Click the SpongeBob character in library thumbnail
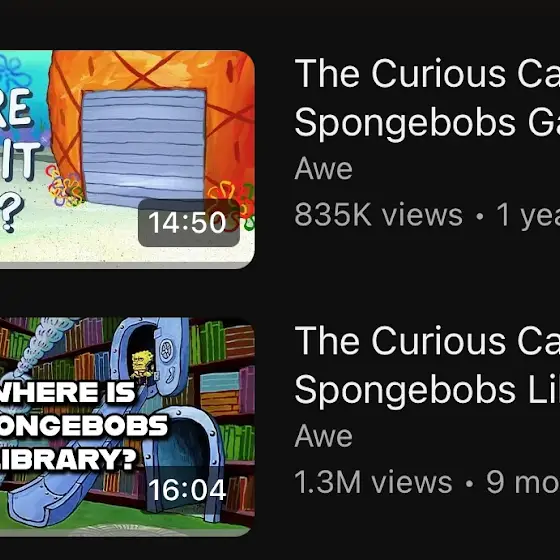This screenshot has width=560, height=560. pyautogui.click(x=142, y=366)
